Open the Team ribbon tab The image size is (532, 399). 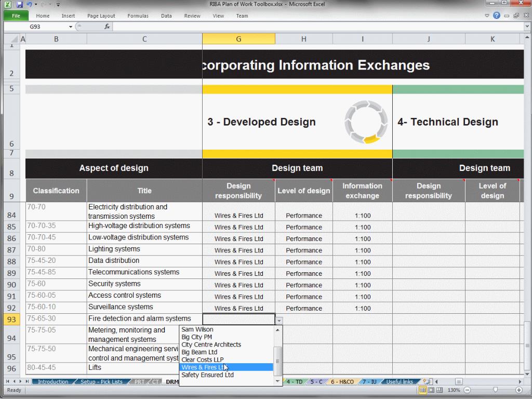[x=242, y=16]
